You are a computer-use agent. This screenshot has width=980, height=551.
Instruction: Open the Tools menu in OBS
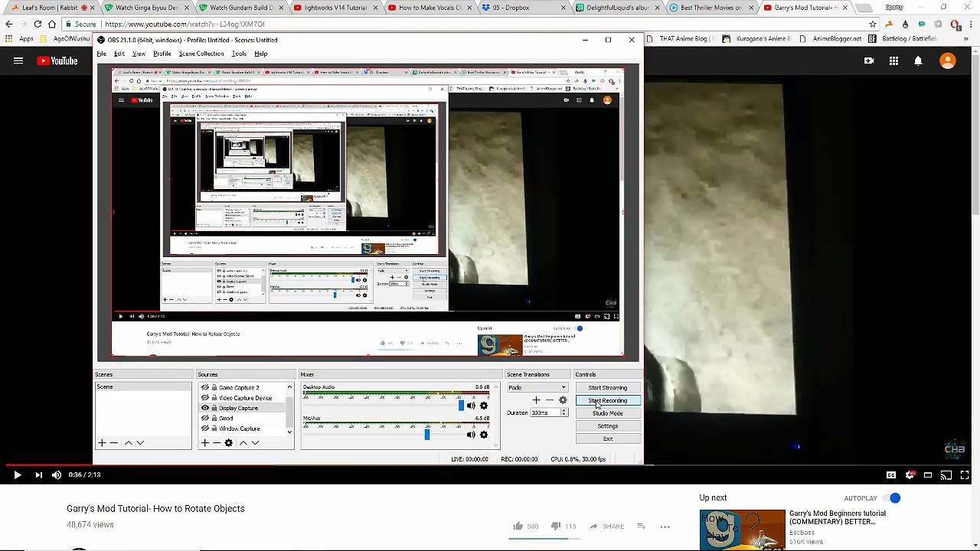[239, 54]
